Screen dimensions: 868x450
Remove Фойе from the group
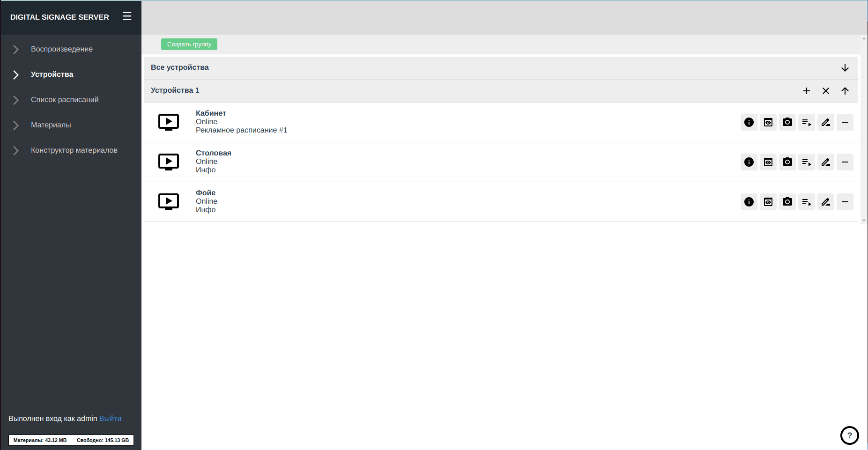pos(845,202)
